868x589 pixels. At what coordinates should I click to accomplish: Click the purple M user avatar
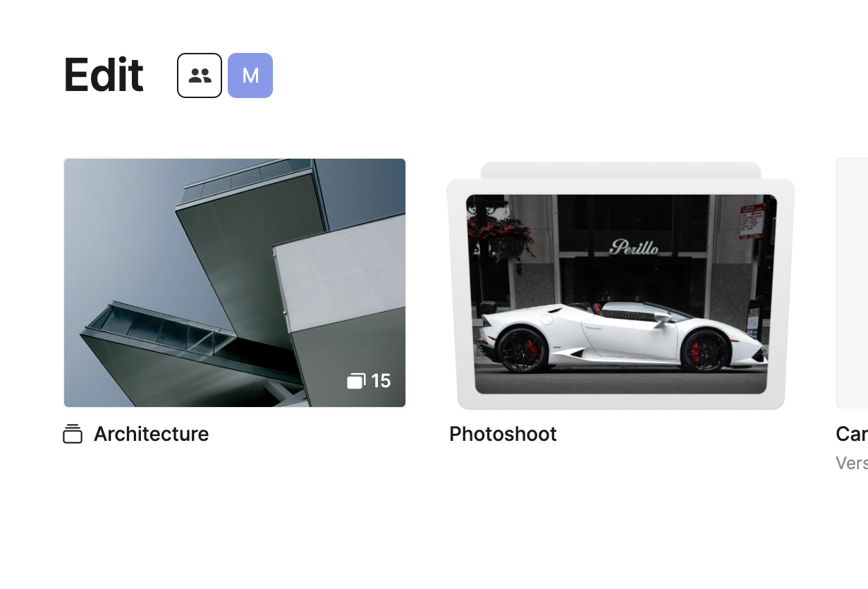pos(250,75)
